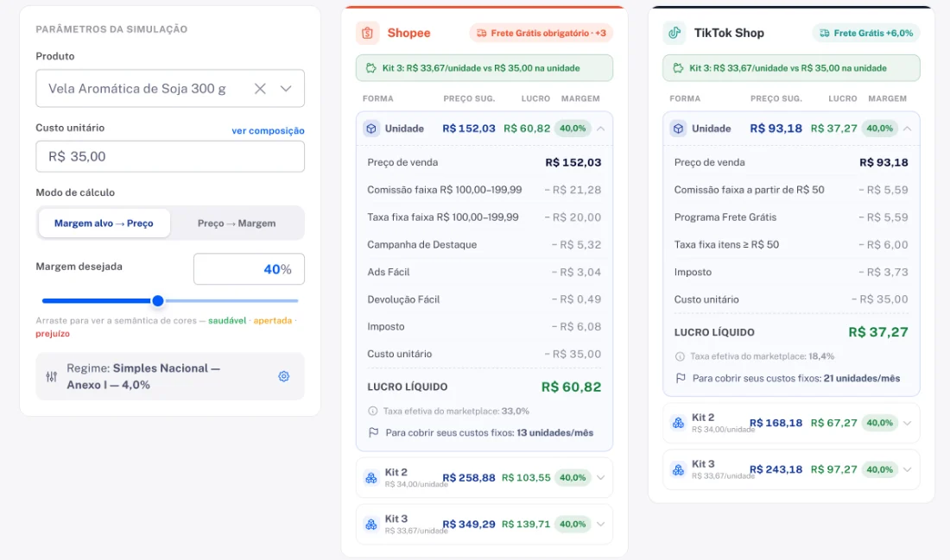950x560 pixels.
Task: Click TikTok Kit 2 price R$ 168,18
Action: [776, 423]
